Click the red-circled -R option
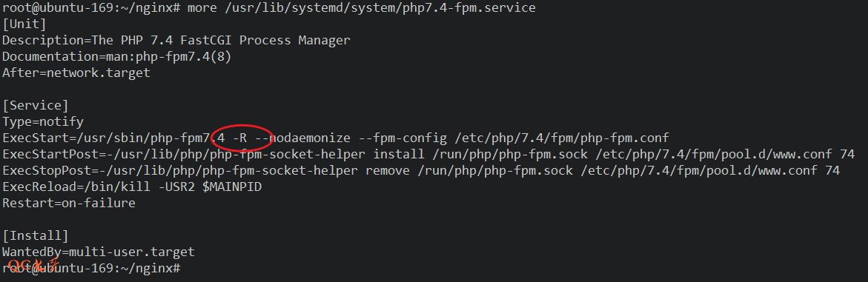Image resolution: width=868 pixels, height=282 pixels. [x=239, y=138]
